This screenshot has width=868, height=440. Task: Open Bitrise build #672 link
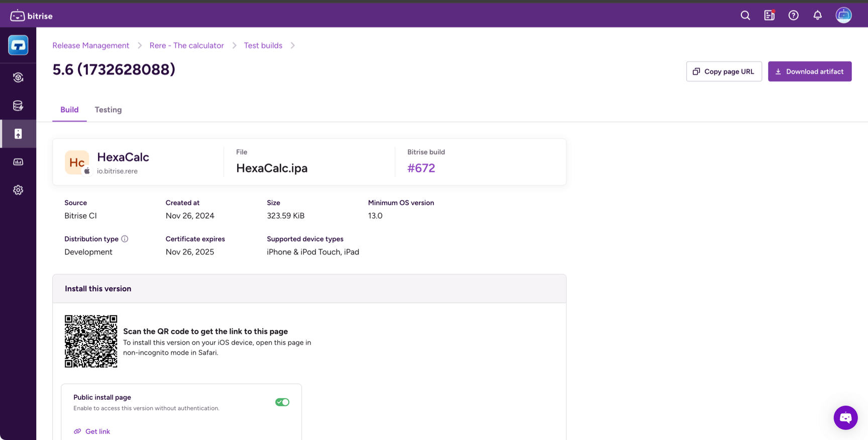point(421,168)
